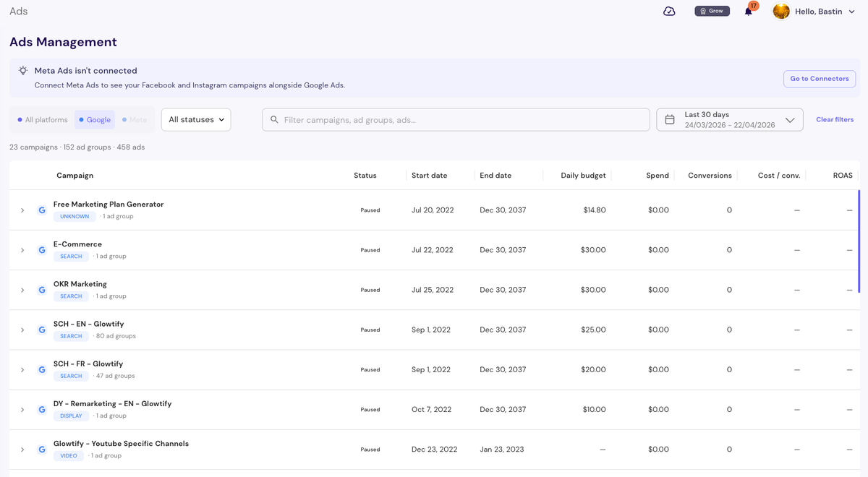Click the 47 ad groups text

point(116,376)
